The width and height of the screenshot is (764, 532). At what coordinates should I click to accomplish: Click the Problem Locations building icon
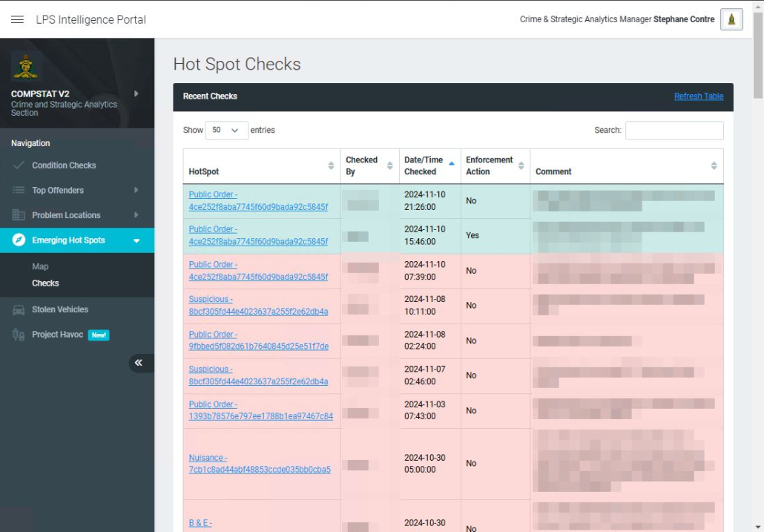click(x=19, y=215)
